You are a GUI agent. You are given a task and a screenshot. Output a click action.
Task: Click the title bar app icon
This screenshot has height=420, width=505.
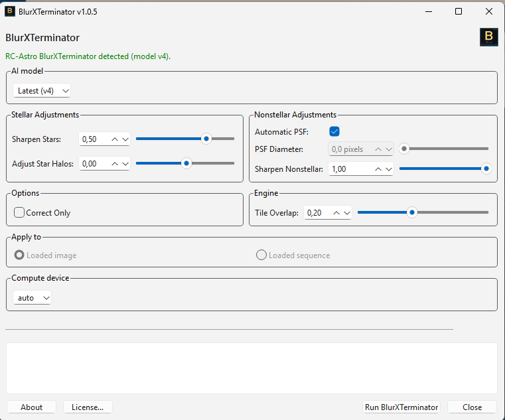click(x=10, y=11)
